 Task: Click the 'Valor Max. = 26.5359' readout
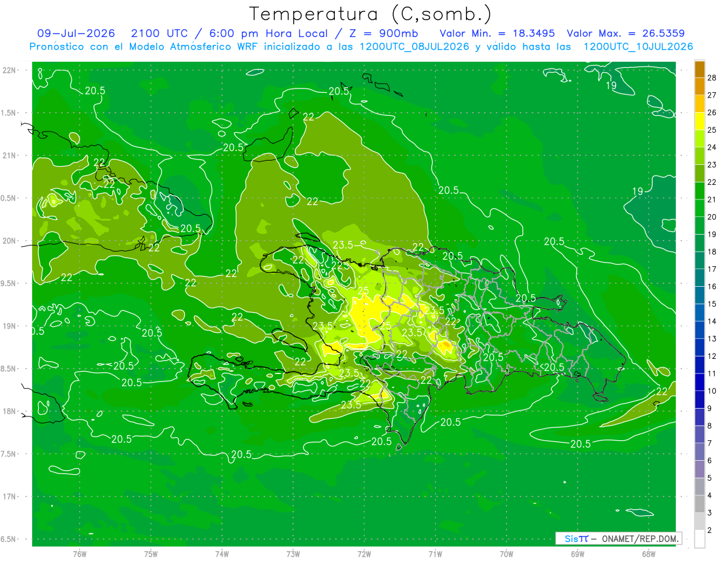(626, 33)
